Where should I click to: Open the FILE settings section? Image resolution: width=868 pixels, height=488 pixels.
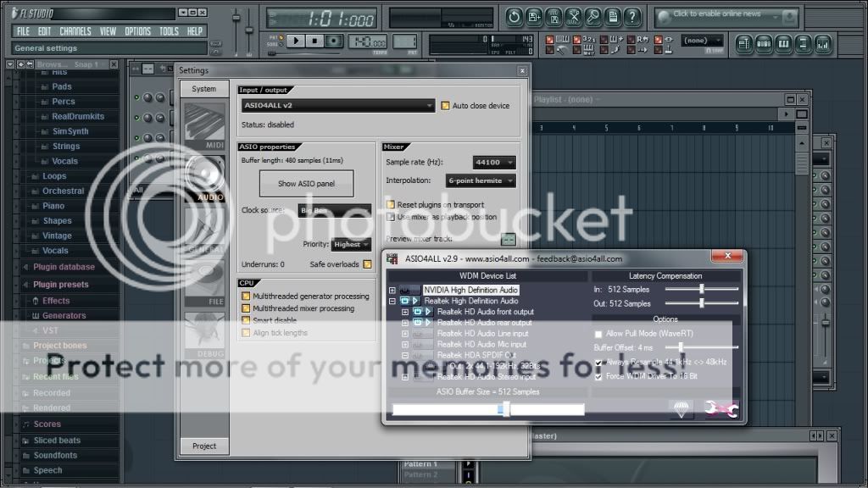coord(205,283)
